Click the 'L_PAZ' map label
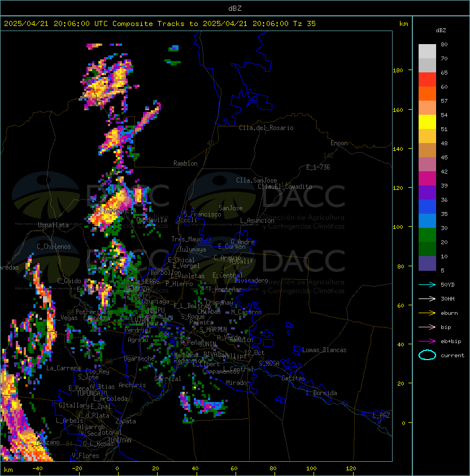Viewport: 470px width, 476px height. [381, 416]
